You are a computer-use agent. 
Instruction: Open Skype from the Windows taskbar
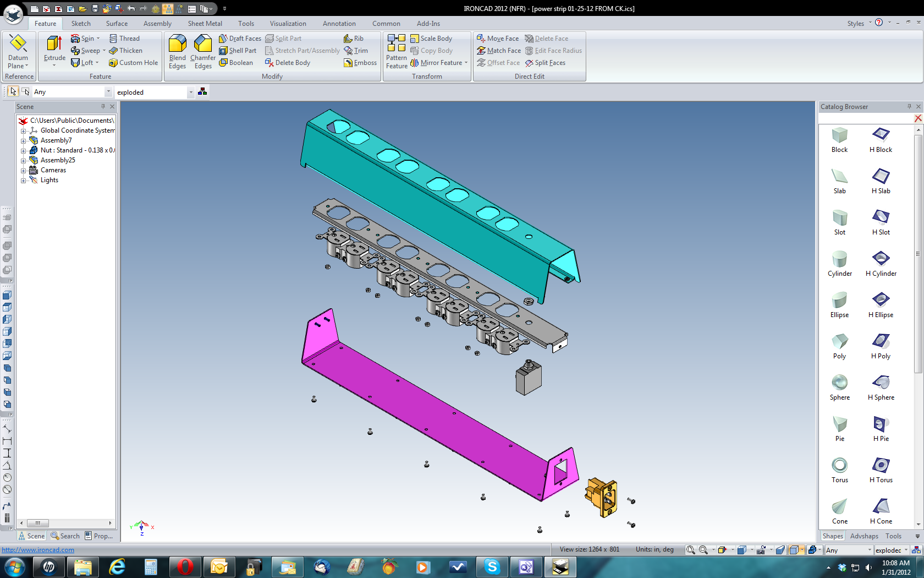click(492, 567)
